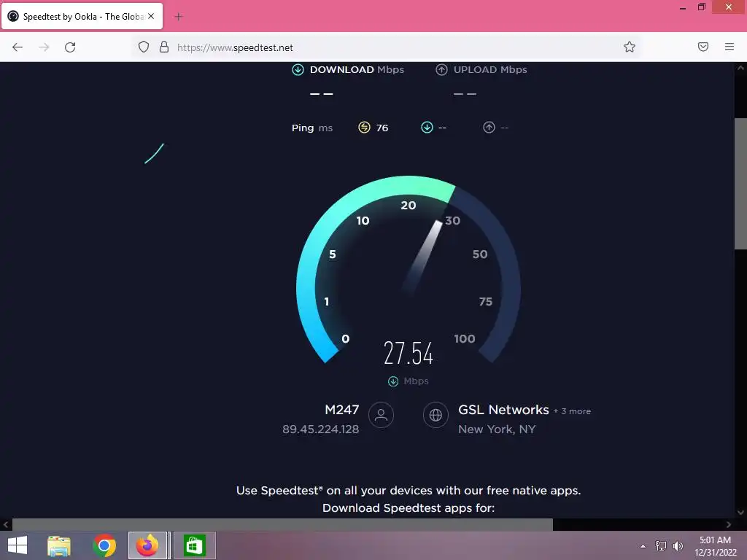The height and width of the screenshot is (560, 747).
Task: Click the '+ 3 more' servers link
Action: 572,411
